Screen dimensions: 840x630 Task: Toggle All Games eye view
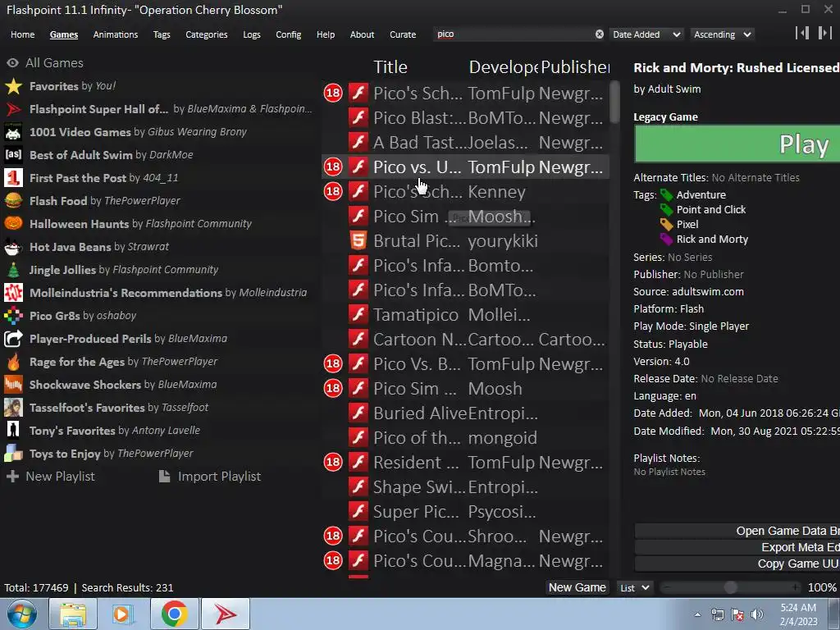(12, 63)
